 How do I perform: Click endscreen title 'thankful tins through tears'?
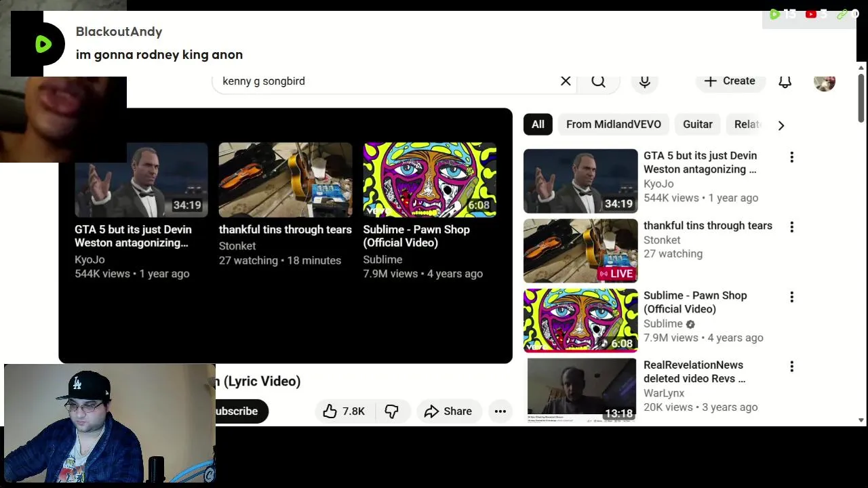tap(285, 230)
